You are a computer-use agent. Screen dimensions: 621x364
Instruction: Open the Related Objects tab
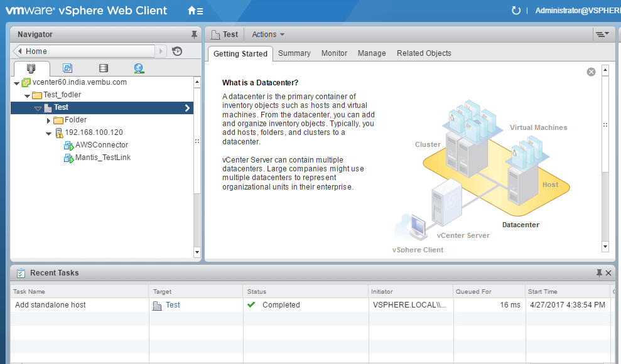coord(424,53)
